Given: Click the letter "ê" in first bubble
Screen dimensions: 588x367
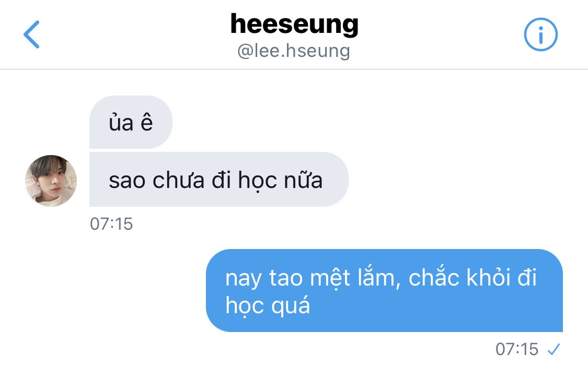Looking at the screenshot, I should click(147, 123).
